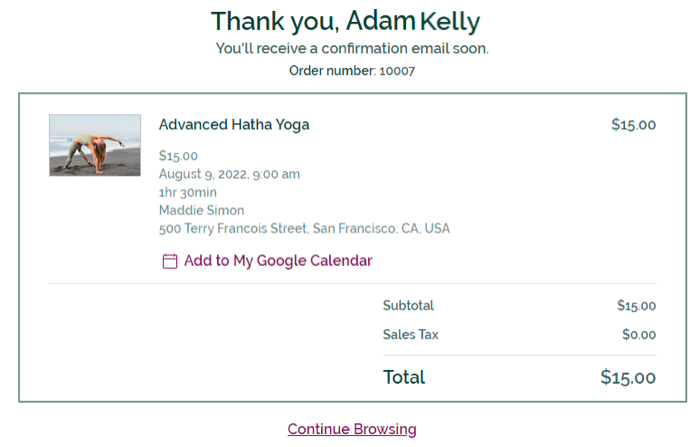Click the bold Total label
700x447 pixels.
click(x=404, y=377)
